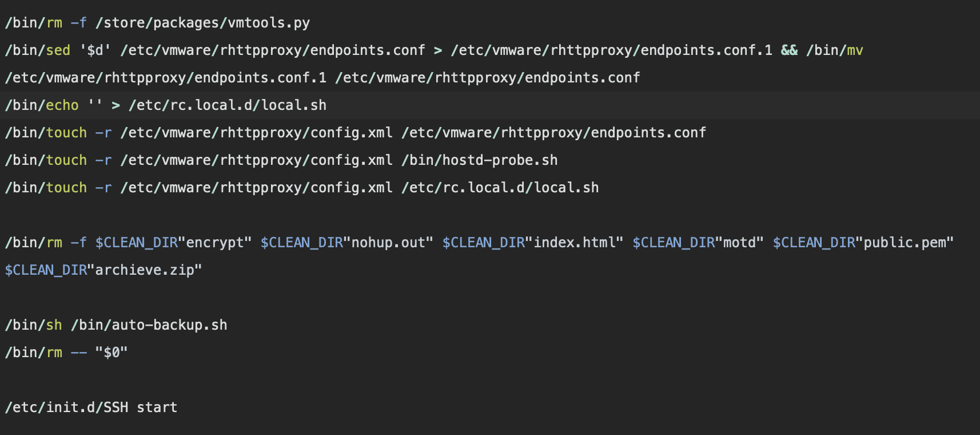The height and width of the screenshot is (435, 980).
Task: Click the empty quotes after echo
Action: (95, 105)
